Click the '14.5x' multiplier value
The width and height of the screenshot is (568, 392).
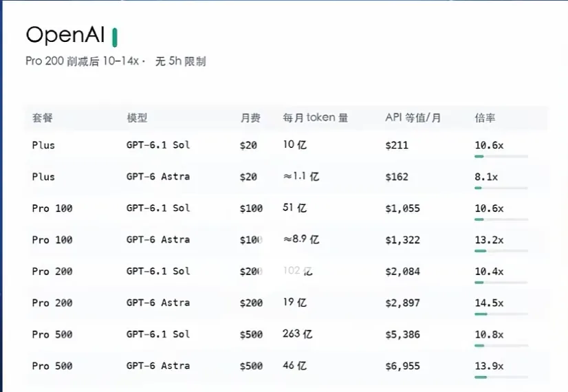(489, 303)
